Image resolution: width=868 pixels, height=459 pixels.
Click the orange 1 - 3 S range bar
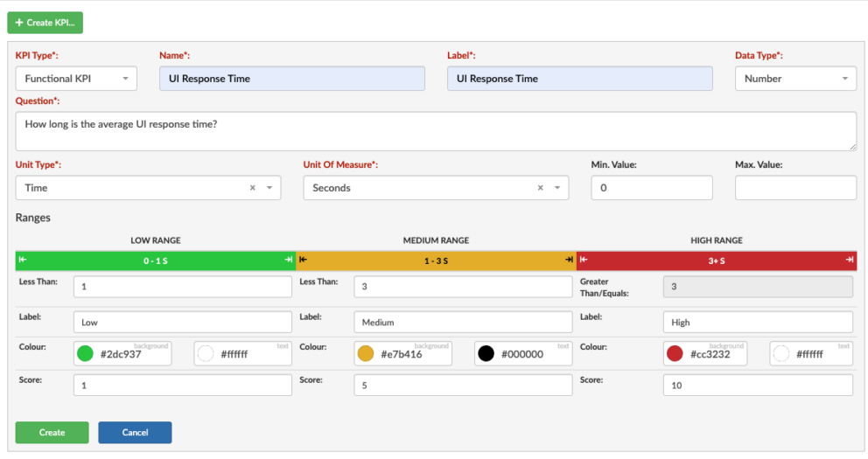[x=437, y=261]
